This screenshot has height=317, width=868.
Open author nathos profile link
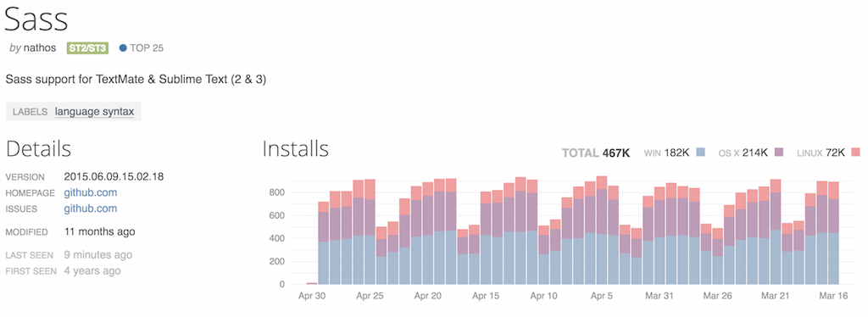(x=39, y=48)
